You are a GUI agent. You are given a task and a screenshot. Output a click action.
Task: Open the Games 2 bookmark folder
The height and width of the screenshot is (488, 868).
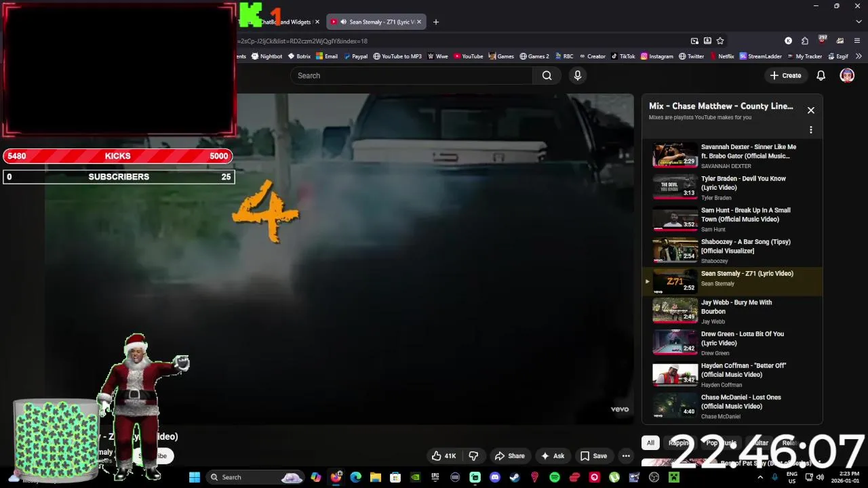[x=534, y=56]
